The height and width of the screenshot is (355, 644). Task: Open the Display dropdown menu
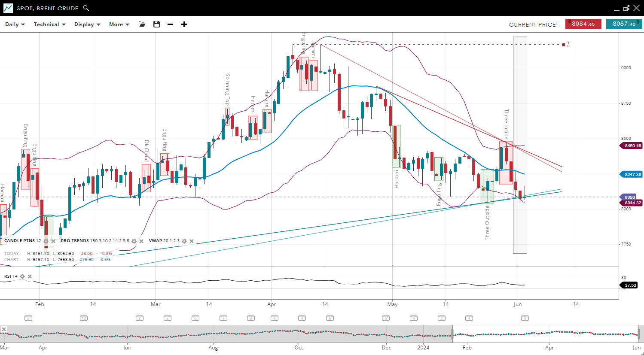click(87, 24)
